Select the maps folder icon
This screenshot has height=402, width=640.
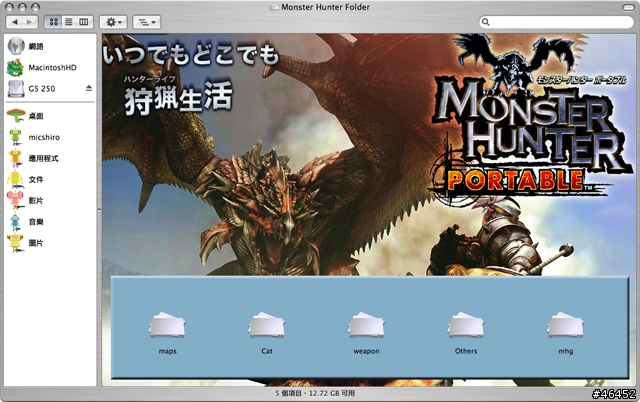167,325
